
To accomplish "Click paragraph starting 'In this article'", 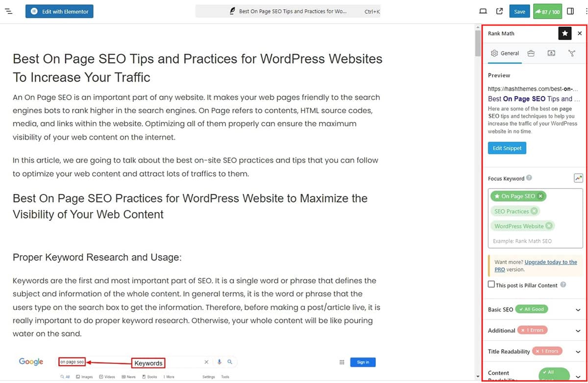I will click(x=196, y=167).
